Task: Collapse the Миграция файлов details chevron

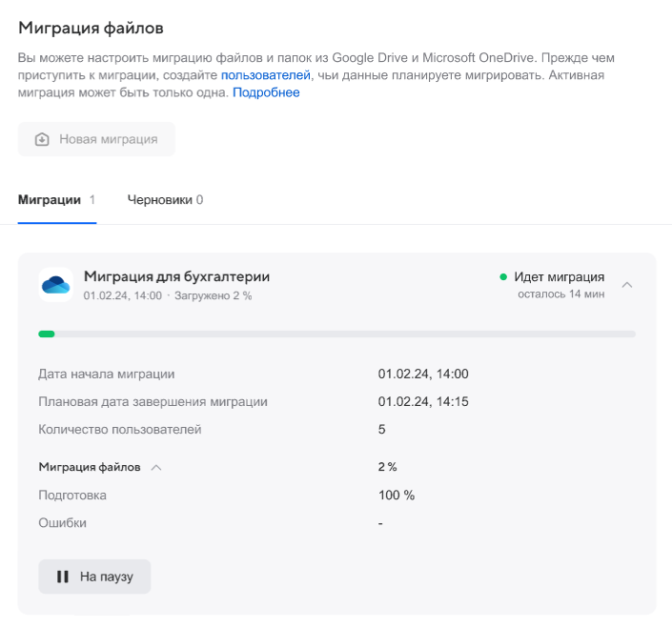Action: pos(156,468)
